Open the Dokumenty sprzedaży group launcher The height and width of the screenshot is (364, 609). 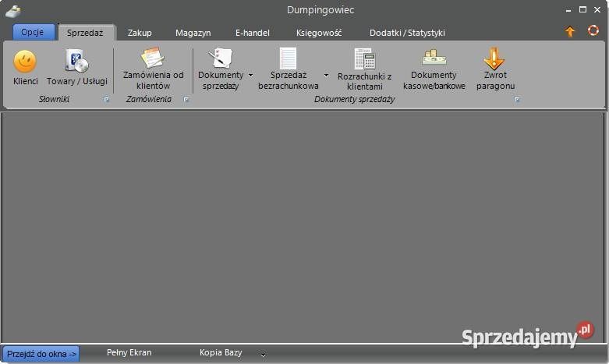516,100
